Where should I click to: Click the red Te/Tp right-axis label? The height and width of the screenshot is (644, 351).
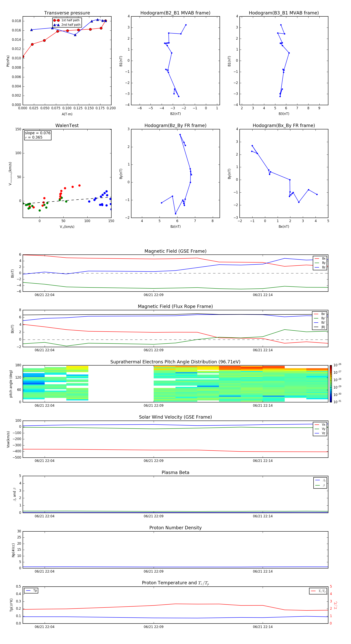pos(336,605)
